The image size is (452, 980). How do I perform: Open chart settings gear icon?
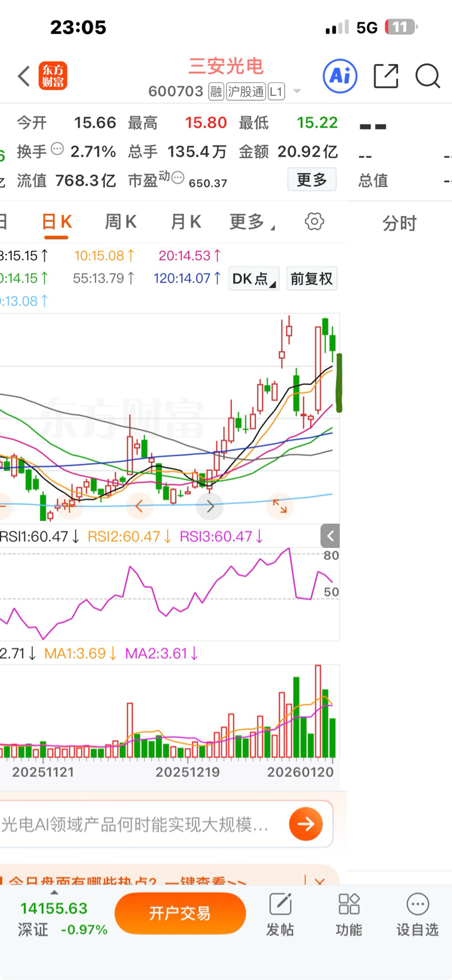pyautogui.click(x=314, y=221)
